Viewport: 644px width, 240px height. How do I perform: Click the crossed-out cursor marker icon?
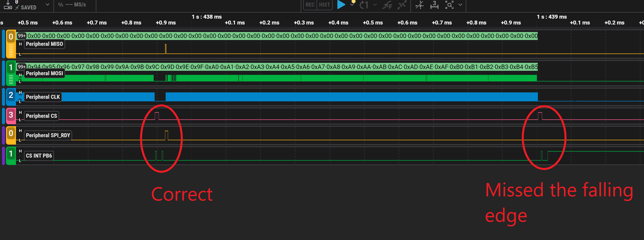(x=419, y=5)
